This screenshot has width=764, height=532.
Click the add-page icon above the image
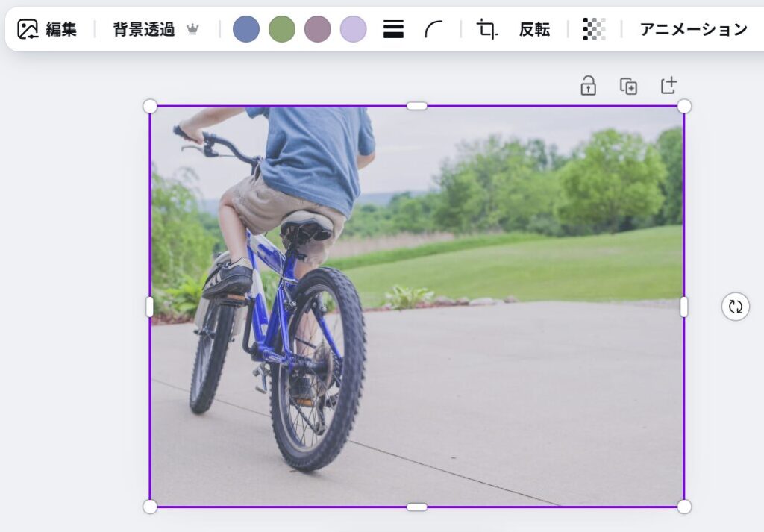point(669,86)
